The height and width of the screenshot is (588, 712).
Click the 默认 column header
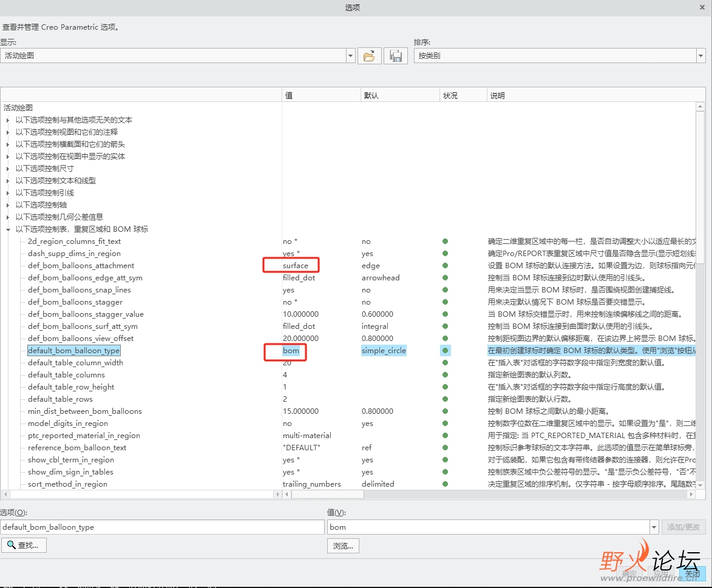click(x=400, y=95)
